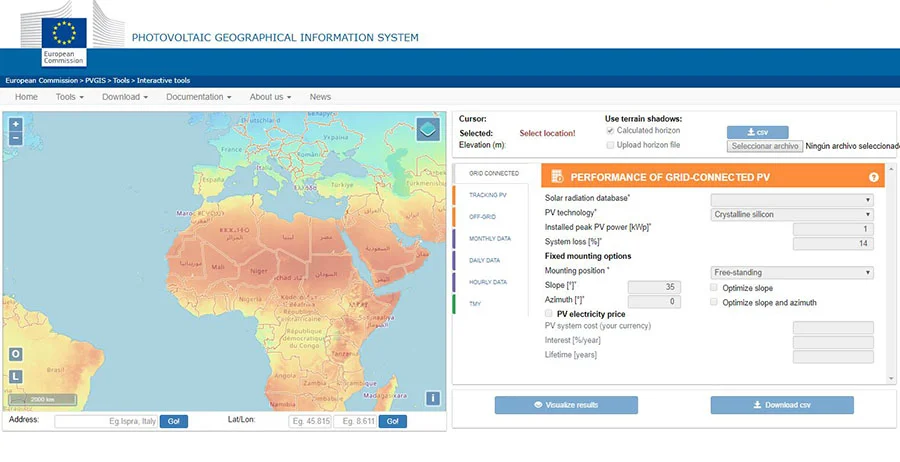
Task: Click Installed peak PV power field
Action: 833,230
